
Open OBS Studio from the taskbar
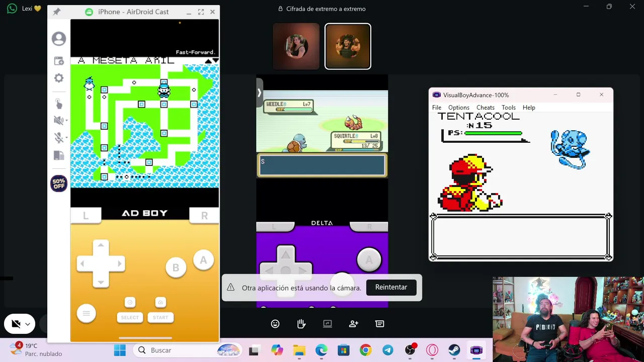pos(410,350)
